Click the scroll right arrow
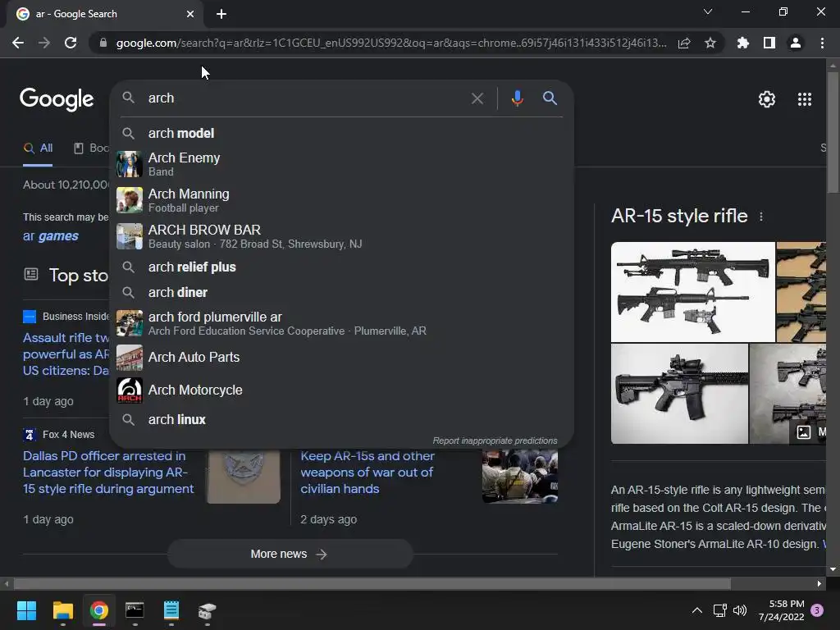Viewport: 840px width, 630px height. 819,583
